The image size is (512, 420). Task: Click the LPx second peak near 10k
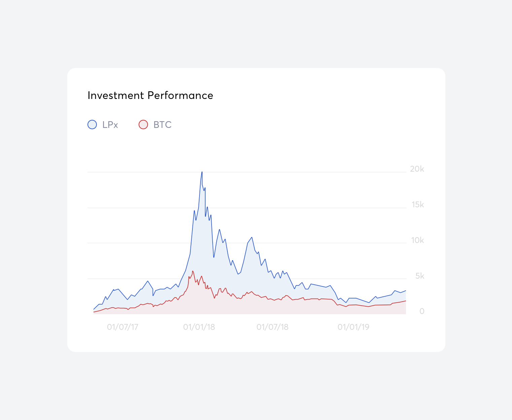point(252,237)
